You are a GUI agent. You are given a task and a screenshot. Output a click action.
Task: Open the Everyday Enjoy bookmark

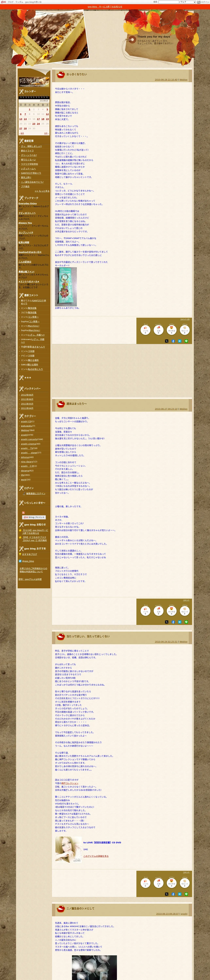(x=28, y=204)
